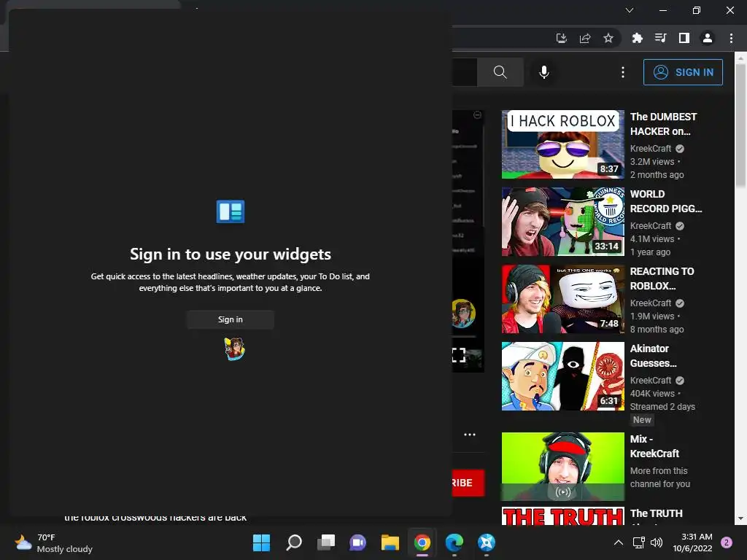Click blue X app icon on taskbar
The width and height of the screenshot is (747, 560).
(487, 542)
